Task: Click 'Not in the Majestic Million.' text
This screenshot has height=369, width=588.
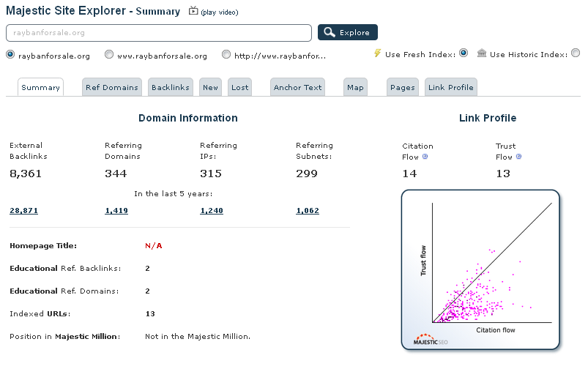Action: [198, 336]
